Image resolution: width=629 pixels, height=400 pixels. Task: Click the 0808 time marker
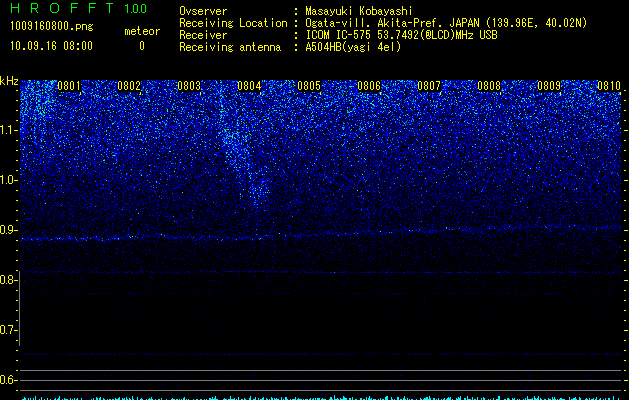click(x=489, y=86)
